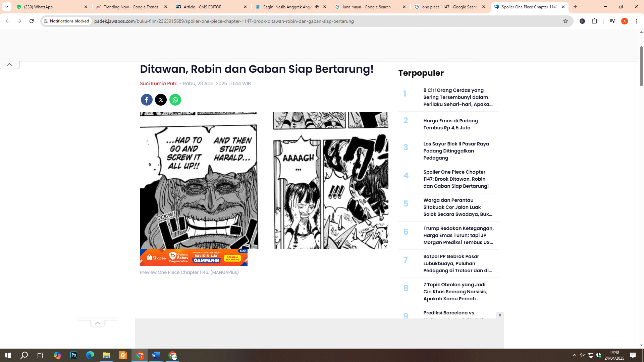644x362 pixels.
Task: Close the Spoiler One Piece Chapter 1147 tab
Action: [x=563, y=7]
